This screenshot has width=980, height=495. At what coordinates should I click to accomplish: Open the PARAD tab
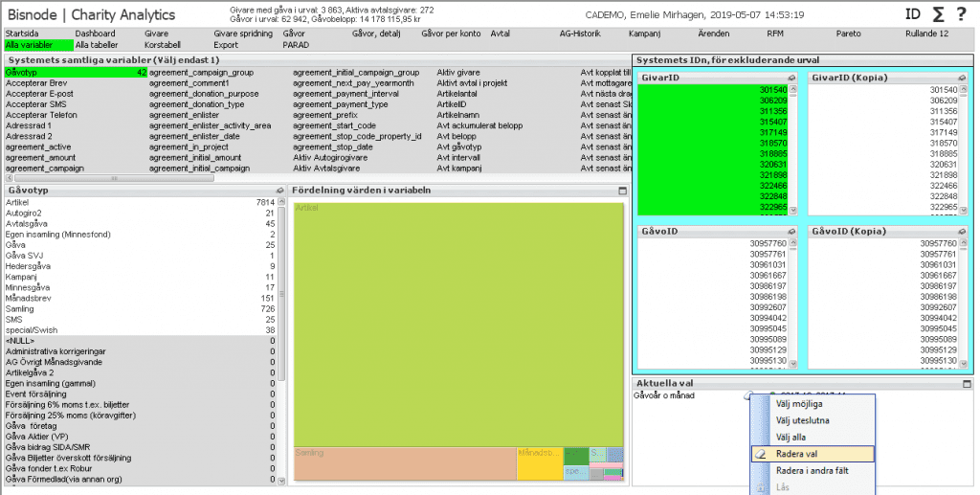[296, 45]
